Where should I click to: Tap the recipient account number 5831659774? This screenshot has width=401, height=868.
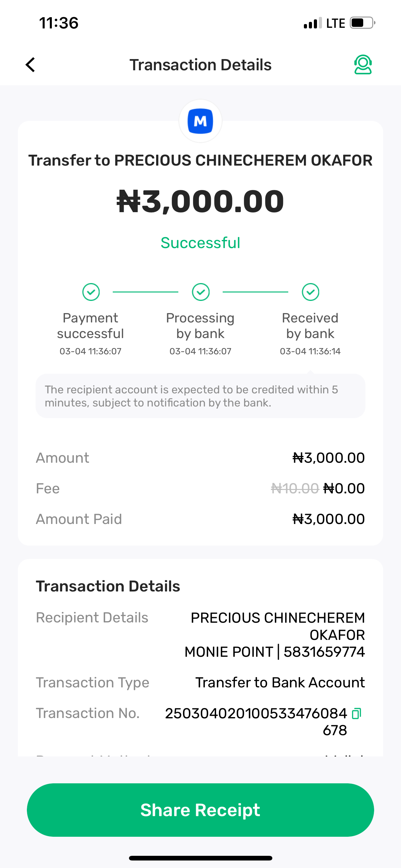[324, 652]
